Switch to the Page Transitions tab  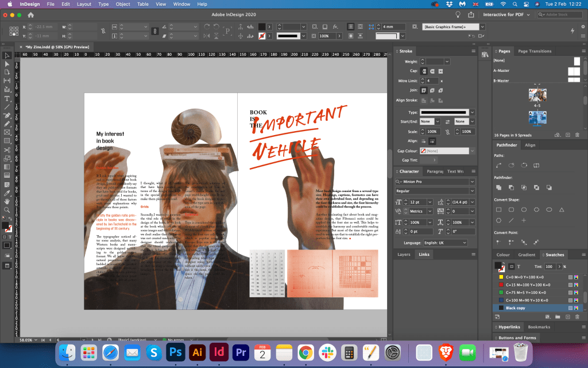pos(534,51)
